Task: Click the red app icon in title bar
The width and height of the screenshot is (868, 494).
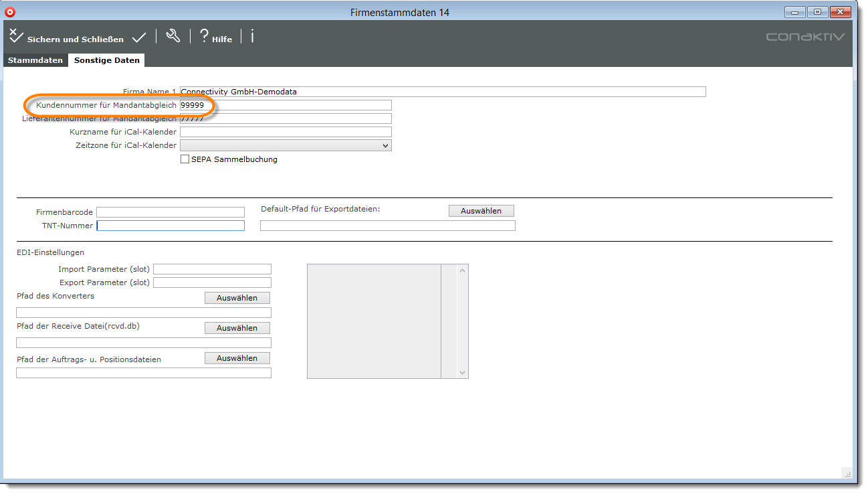Action: (9, 12)
